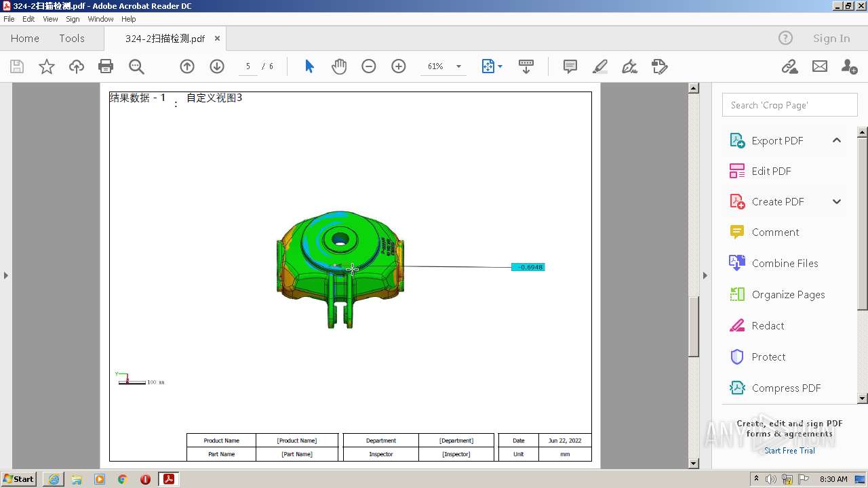Screen dimensions: 868x488
Task: Click the Save file icon
Action: tap(17, 66)
